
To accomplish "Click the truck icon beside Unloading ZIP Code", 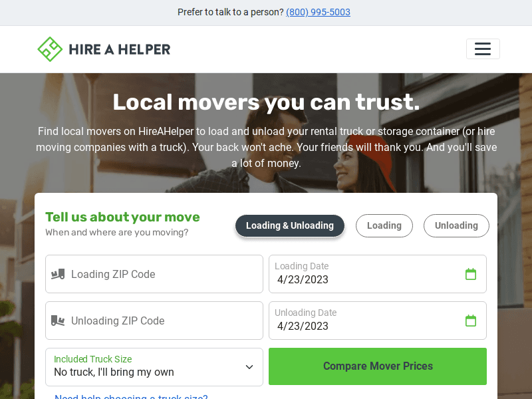I will point(59,320).
